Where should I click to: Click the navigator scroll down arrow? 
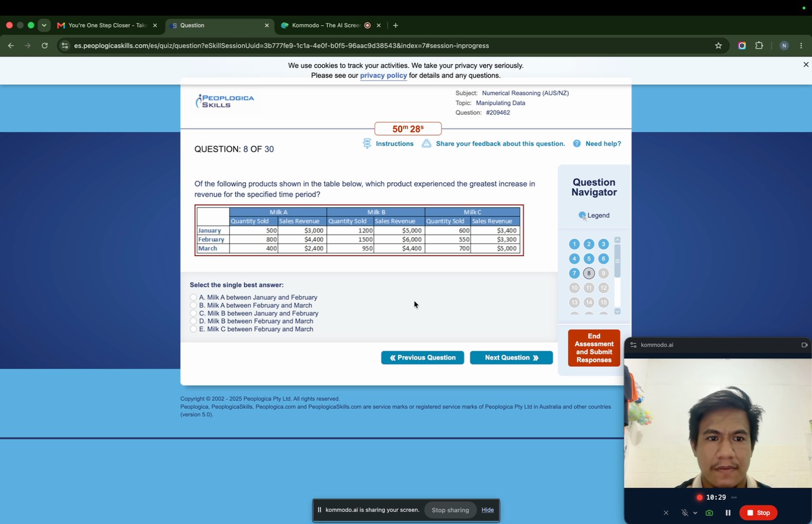617,311
